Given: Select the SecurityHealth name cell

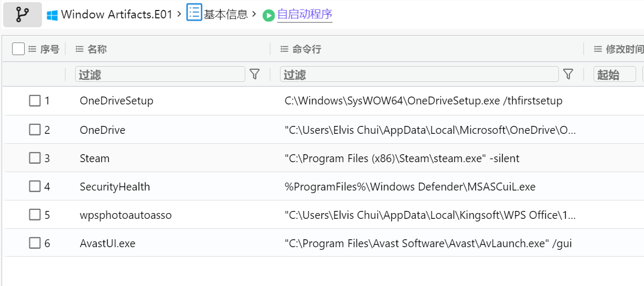Looking at the screenshot, I should click(x=115, y=186).
